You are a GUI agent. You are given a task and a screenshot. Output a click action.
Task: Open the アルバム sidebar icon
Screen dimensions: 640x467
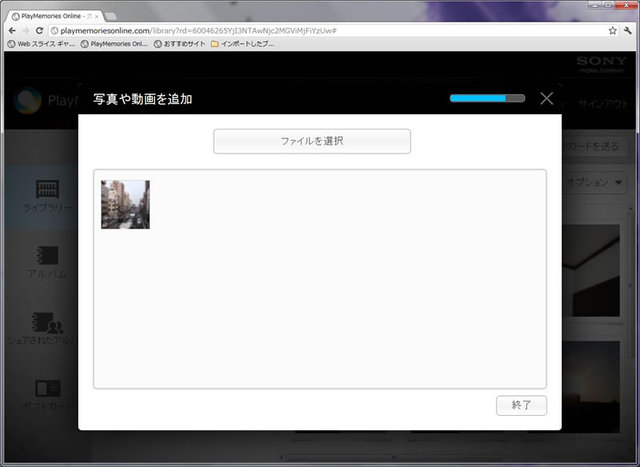47,262
